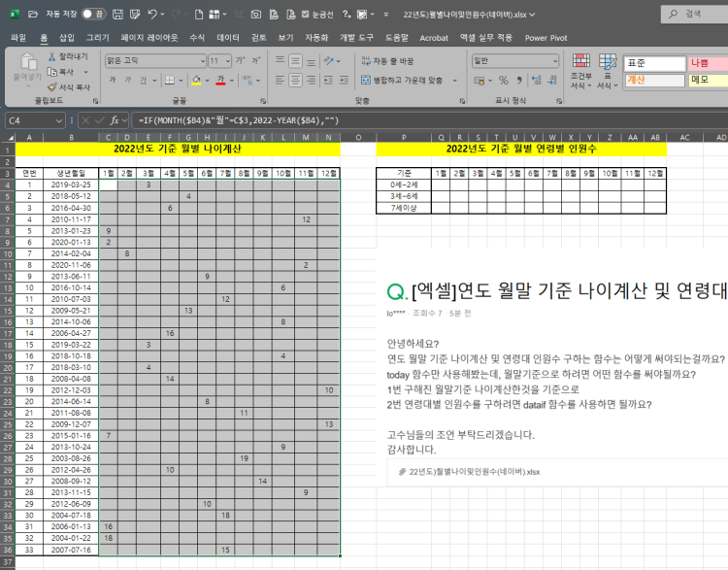This screenshot has width=728, height=570.
Task: Open the File (파일) tab
Action: [x=18, y=38]
